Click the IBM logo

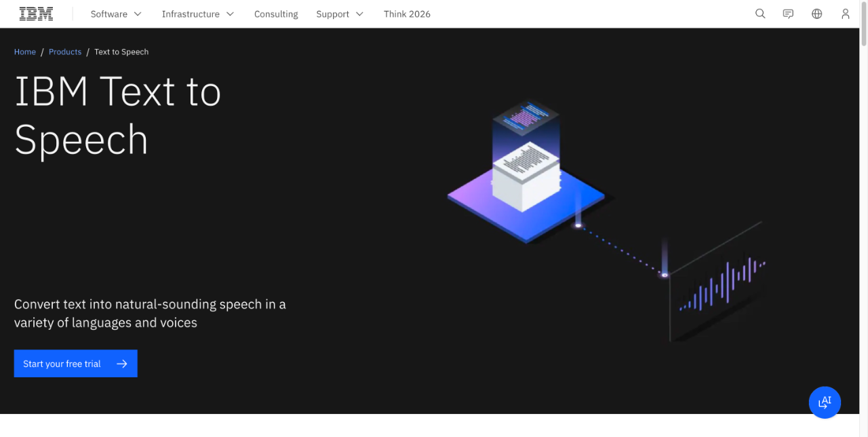tap(36, 13)
